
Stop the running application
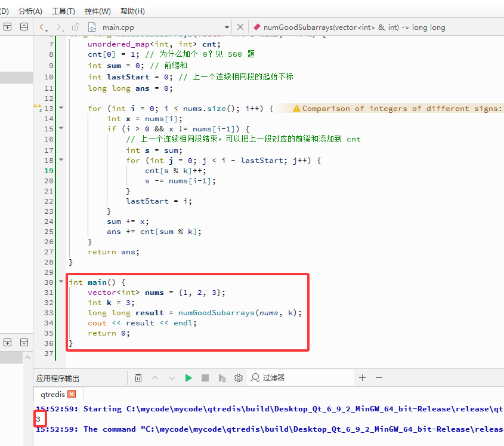[x=205, y=378]
